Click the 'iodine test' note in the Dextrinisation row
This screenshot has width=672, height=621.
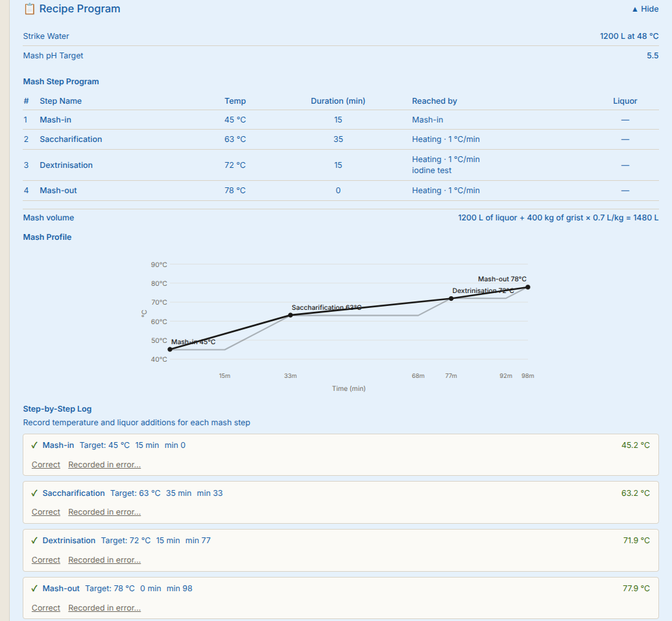pos(431,170)
